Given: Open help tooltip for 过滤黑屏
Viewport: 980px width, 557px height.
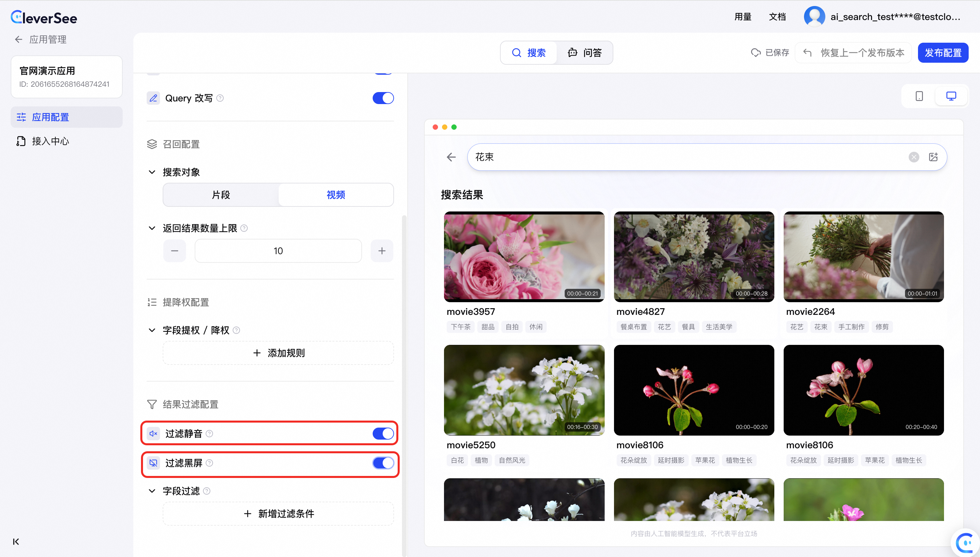Looking at the screenshot, I should point(209,463).
